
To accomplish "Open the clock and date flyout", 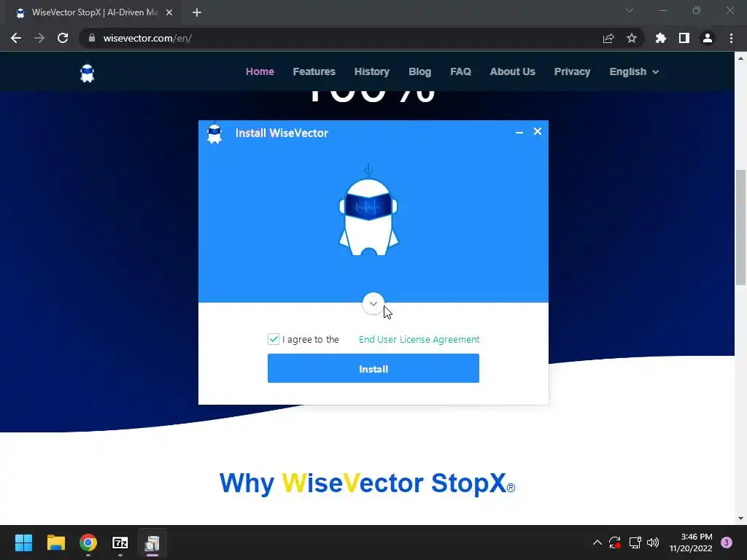I will coord(691,542).
